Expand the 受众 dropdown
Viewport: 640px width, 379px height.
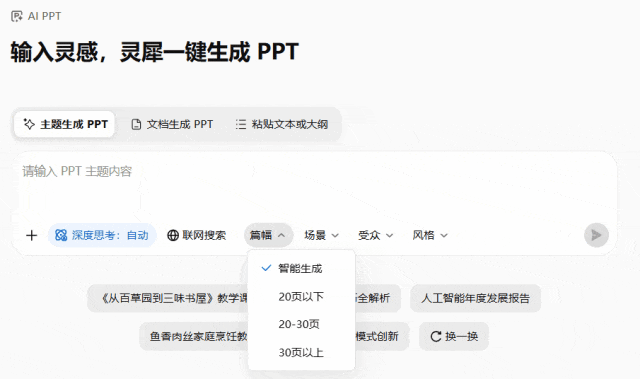(376, 235)
